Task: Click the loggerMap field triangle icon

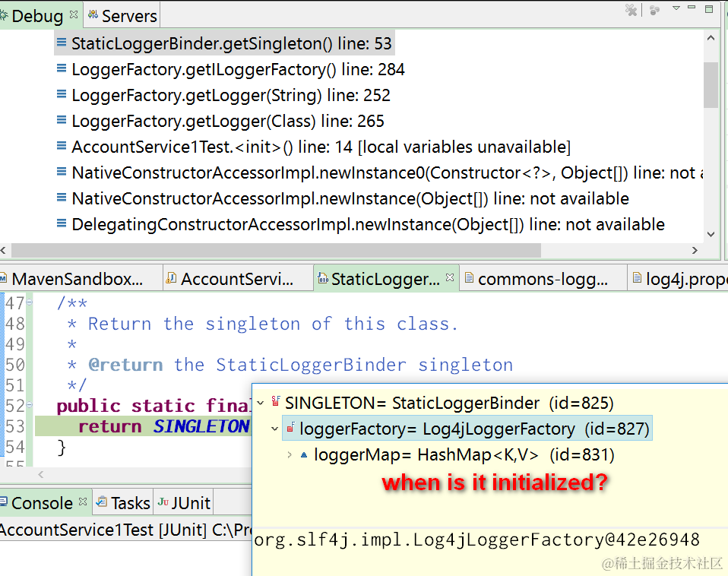Action: pyautogui.click(x=304, y=455)
